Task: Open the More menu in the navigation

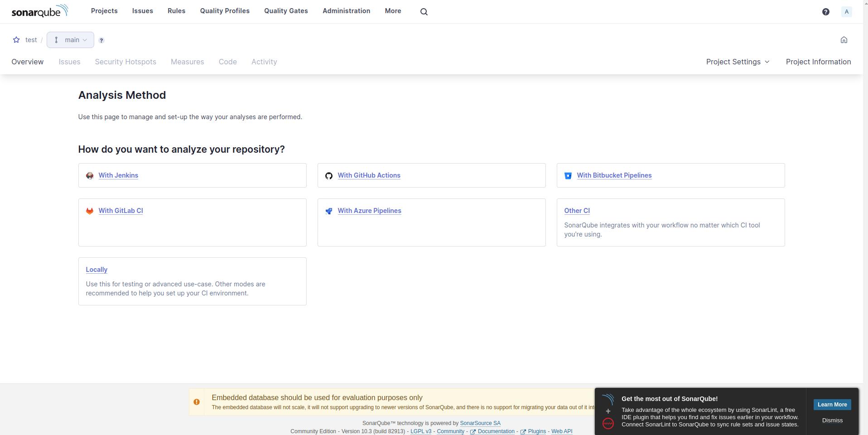Action: coord(392,11)
